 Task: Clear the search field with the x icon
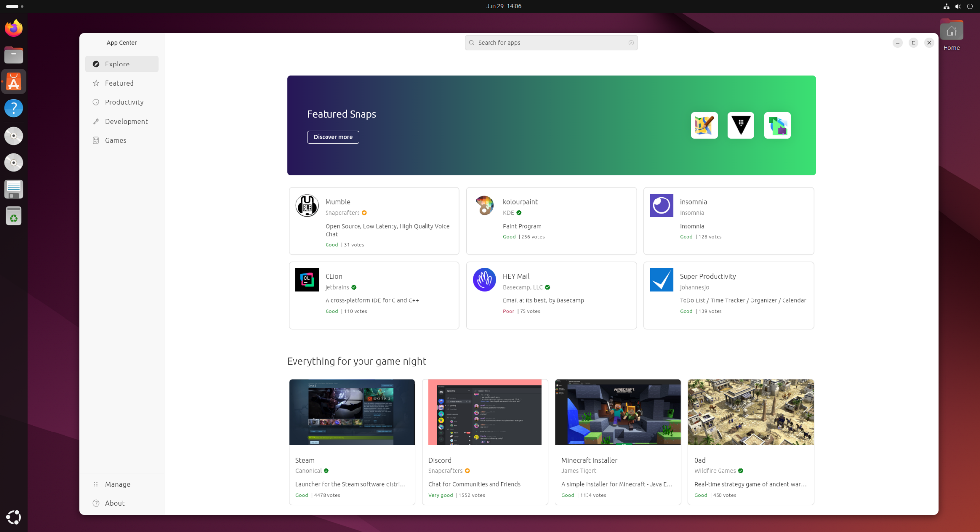pos(631,43)
